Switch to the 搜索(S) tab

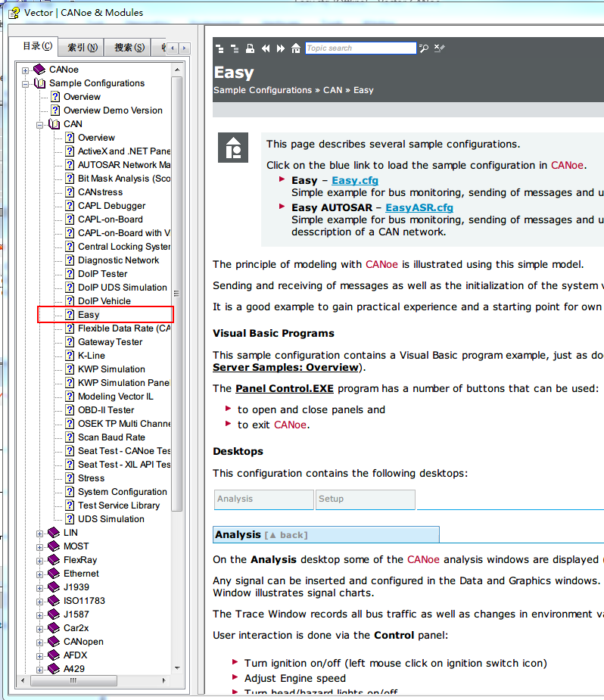pyautogui.click(x=129, y=48)
